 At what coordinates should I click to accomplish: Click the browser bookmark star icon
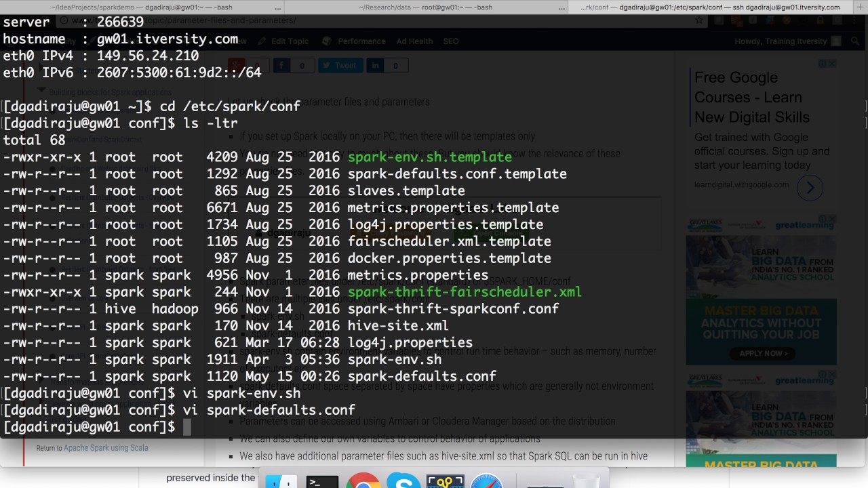699,20
